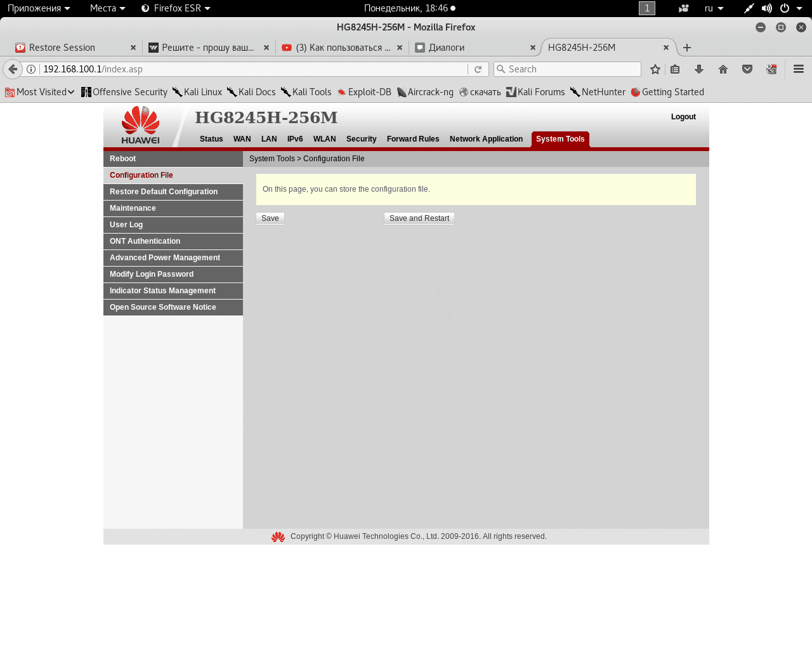Show bookmarks list icon in toolbar
This screenshot has width=812, height=650.
click(675, 69)
